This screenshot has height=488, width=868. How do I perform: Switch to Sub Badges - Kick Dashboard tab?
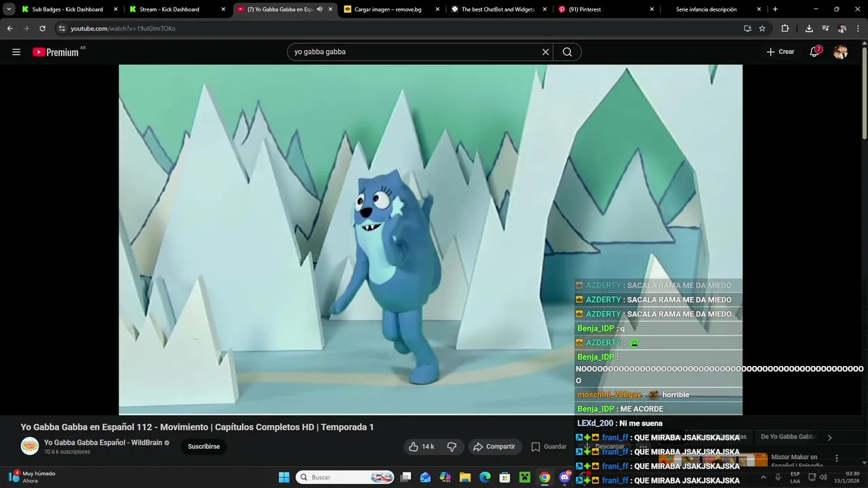(68, 9)
